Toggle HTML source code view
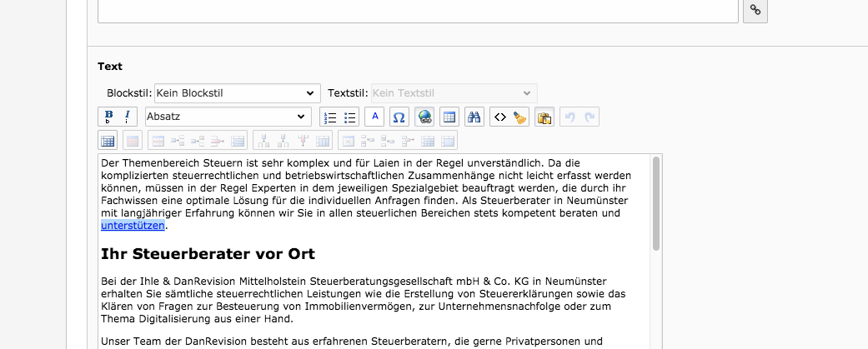This screenshot has width=868, height=349. point(499,117)
